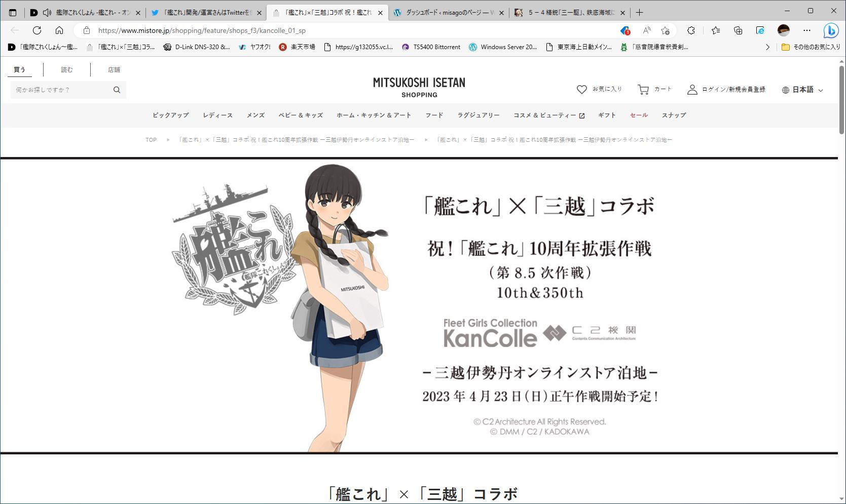Start Read Aloud from address bar

(x=647, y=30)
